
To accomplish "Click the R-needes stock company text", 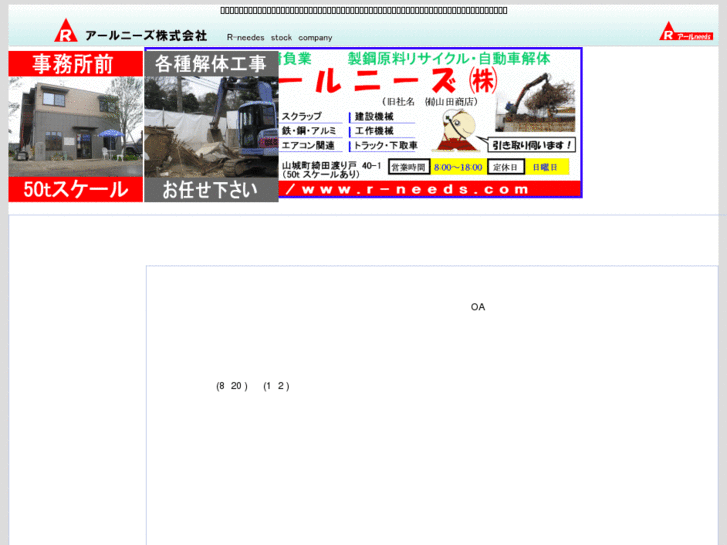I will point(279,38).
